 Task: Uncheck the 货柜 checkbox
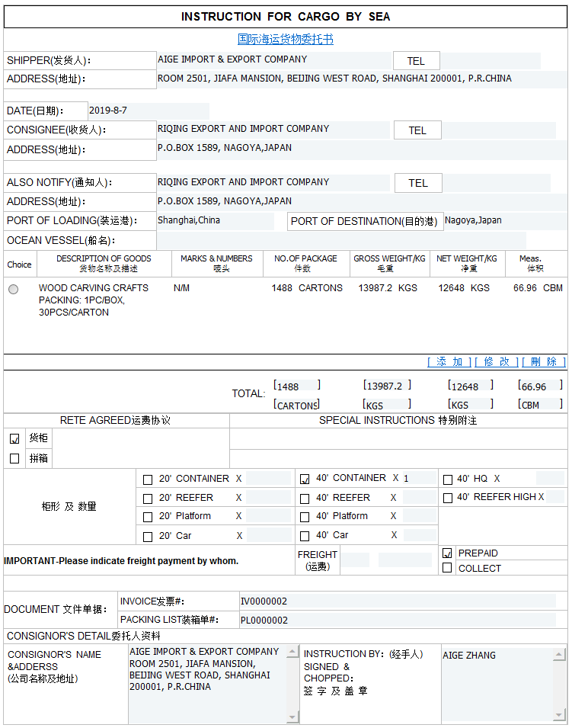point(14,439)
